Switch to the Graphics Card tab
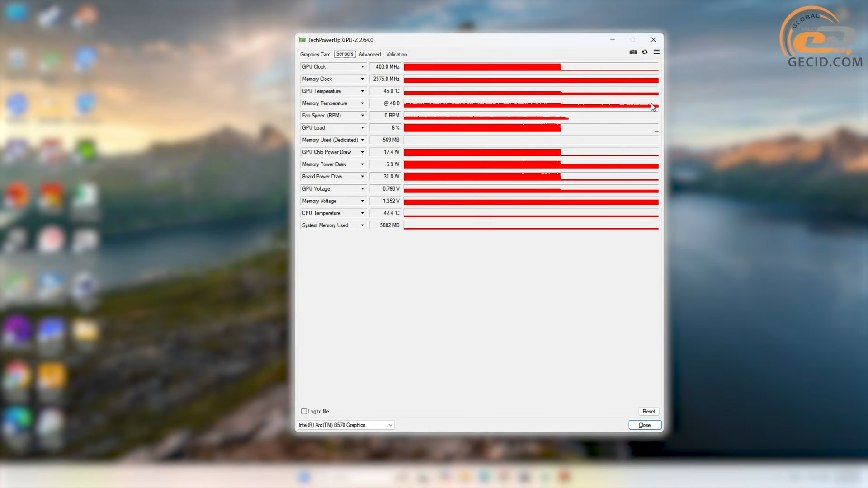The image size is (868, 488). 315,54
